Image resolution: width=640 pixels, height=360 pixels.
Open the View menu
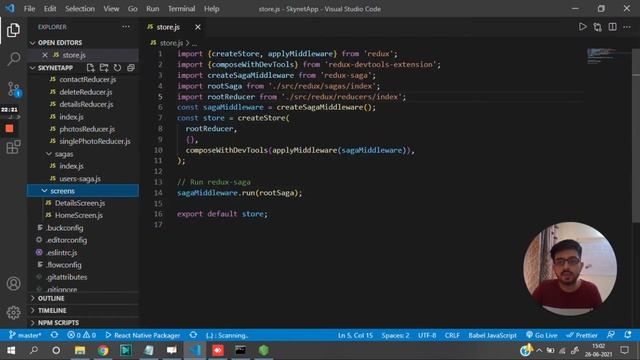point(111,9)
